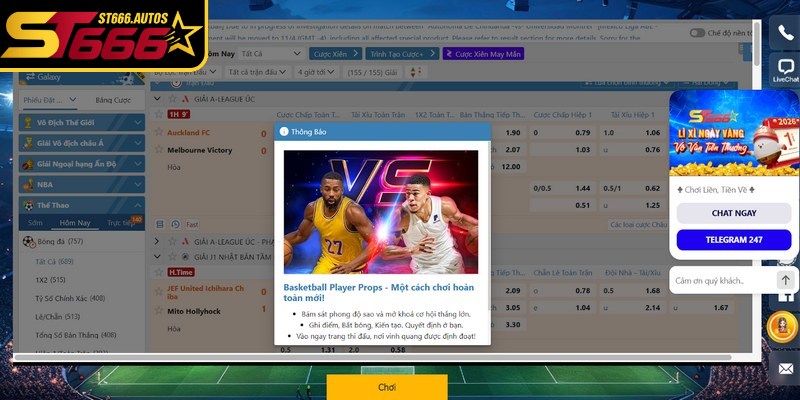Expand the Giải Vô địch châu Á chevron
800x400 pixels.
[x=138, y=143]
